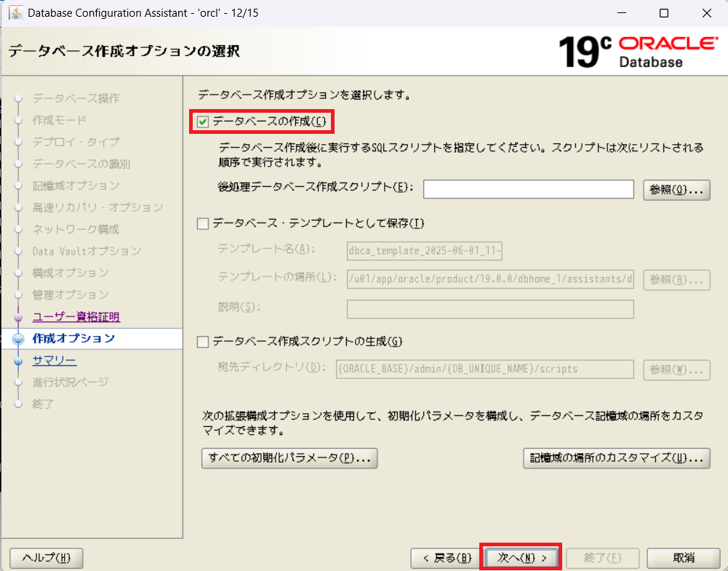Click the 後処理データベース作成スクリプト text field
The height and width of the screenshot is (571, 728).
[529, 189]
